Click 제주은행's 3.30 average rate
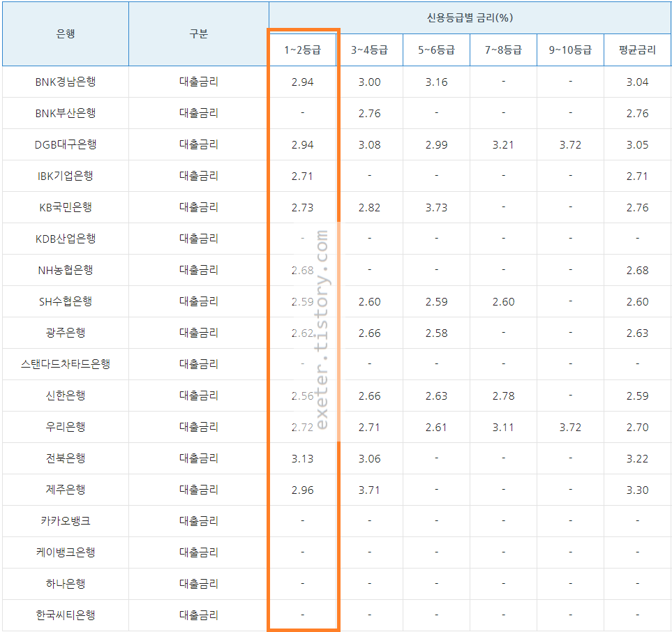 coord(637,490)
